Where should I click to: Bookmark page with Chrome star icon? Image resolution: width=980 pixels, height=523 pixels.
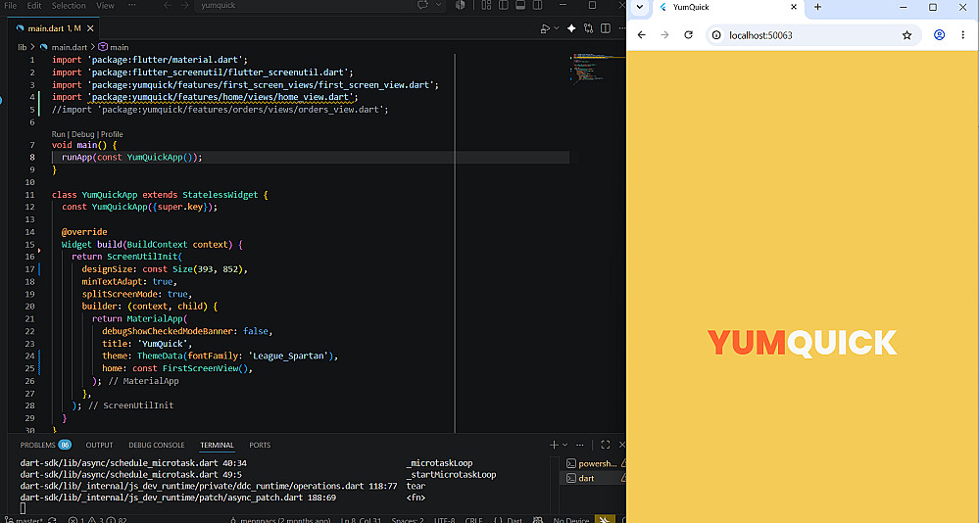[906, 35]
